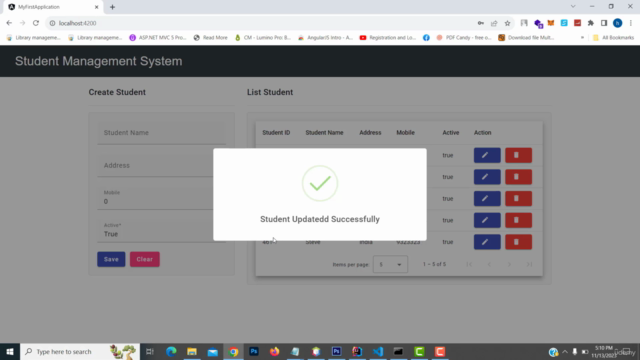The image size is (640, 360).
Task: Click the Clear button
Action: point(144,259)
